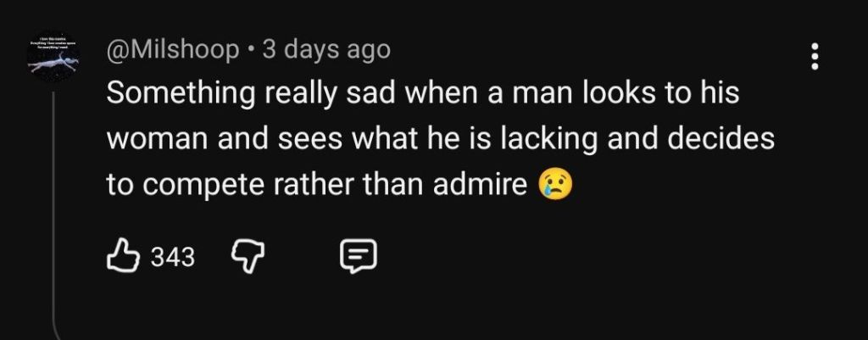Visit the @Milshoop channel handle
Screen dimensions: 868x340
(173, 50)
